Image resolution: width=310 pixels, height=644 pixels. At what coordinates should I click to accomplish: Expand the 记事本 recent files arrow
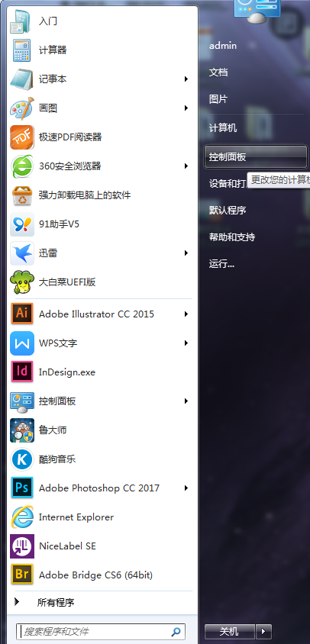pyautogui.click(x=186, y=79)
